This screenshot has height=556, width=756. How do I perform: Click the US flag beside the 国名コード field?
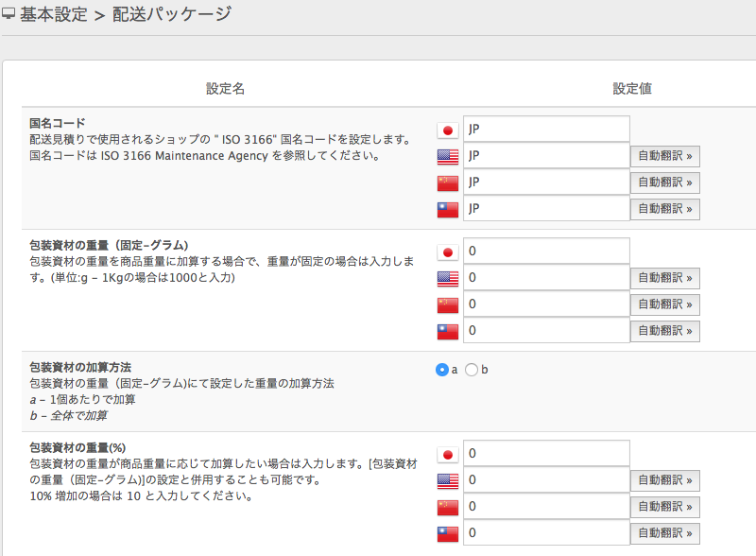pyautogui.click(x=448, y=156)
